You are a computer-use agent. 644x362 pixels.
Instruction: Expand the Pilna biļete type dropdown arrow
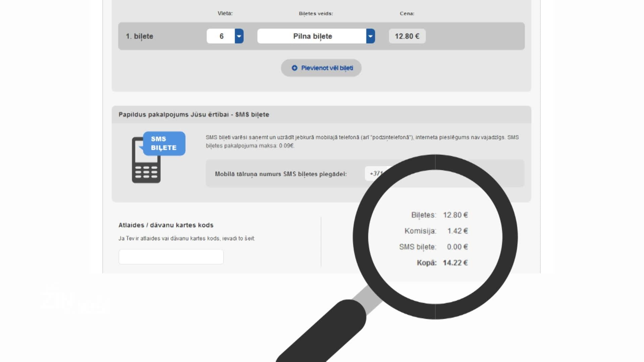click(x=370, y=36)
